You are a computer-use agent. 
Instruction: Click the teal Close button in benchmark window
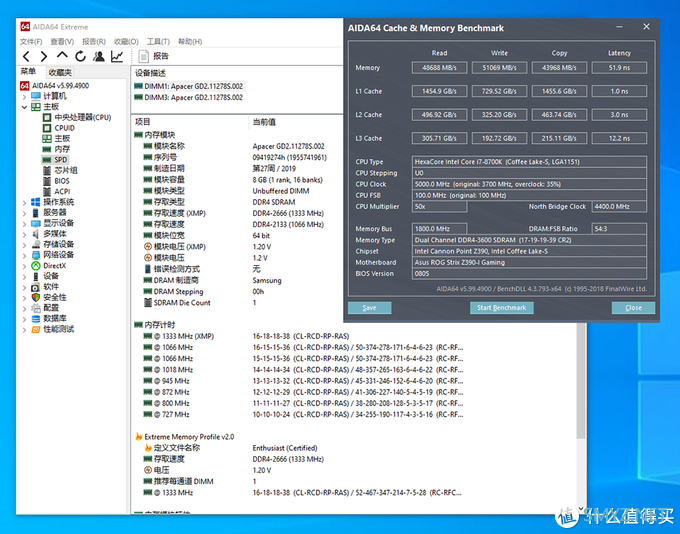[633, 308]
